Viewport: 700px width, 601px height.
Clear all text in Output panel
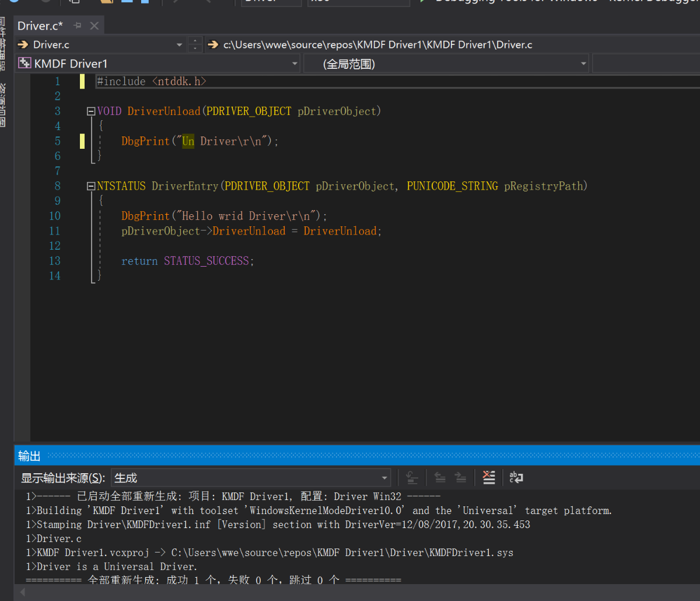click(489, 477)
